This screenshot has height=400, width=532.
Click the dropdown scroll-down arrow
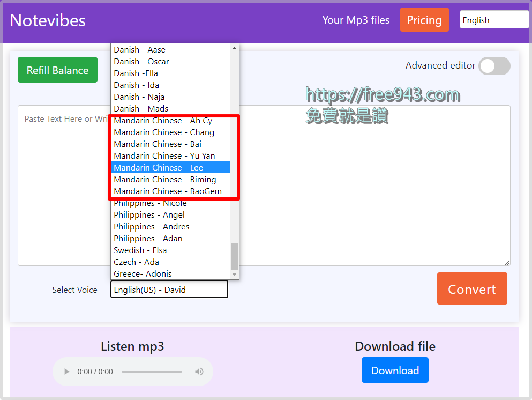234,275
